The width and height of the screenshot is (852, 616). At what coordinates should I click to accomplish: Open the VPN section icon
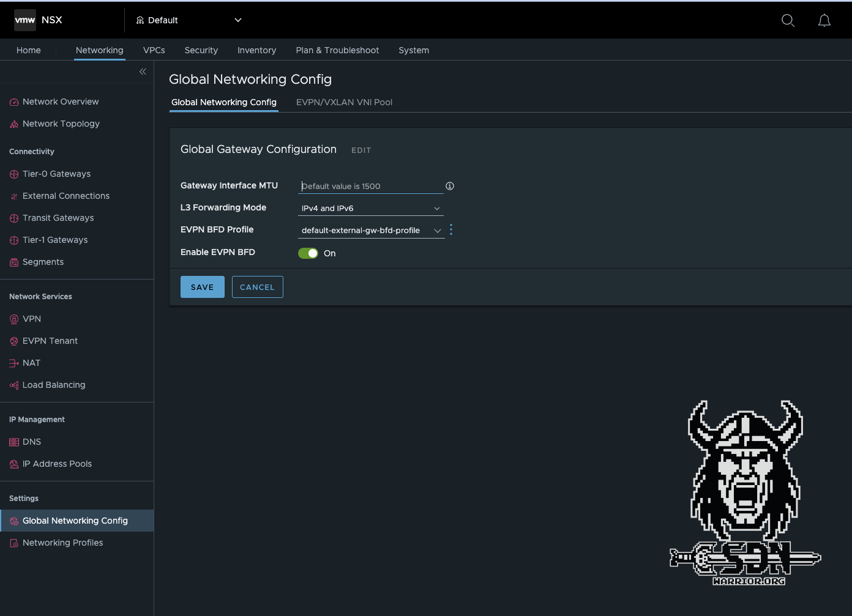pos(13,319)
